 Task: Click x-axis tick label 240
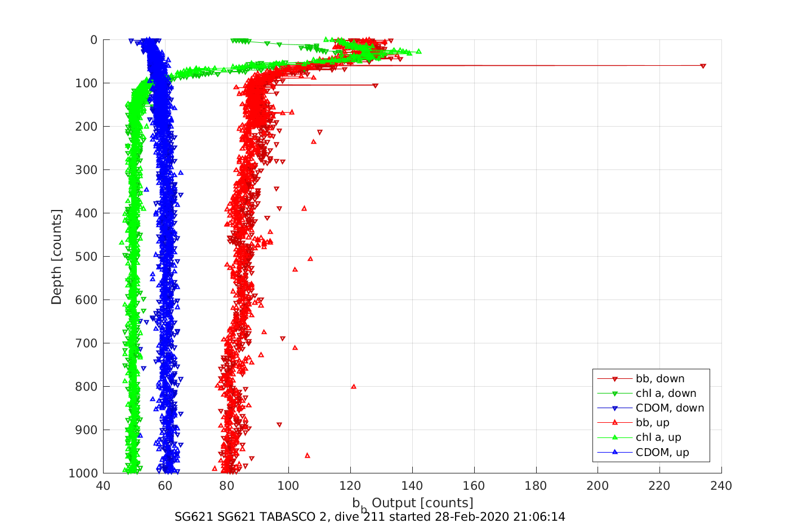[x=721, y=486]
